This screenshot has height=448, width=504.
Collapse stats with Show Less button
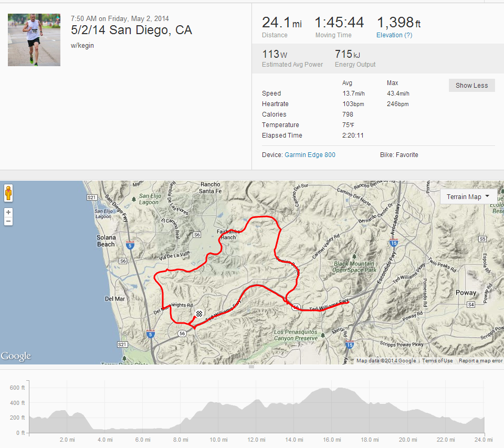tap(471, 86)
